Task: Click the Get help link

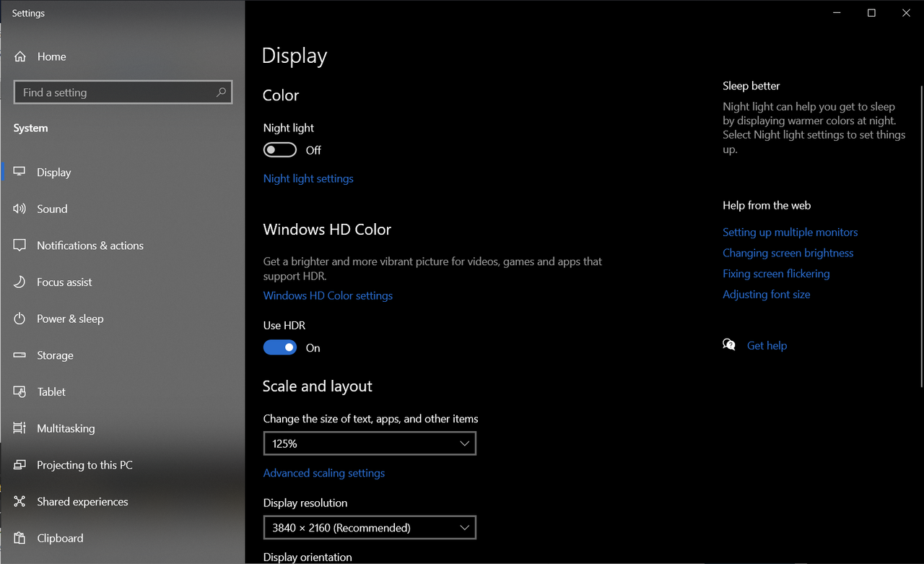Action: tap(767, 345)
